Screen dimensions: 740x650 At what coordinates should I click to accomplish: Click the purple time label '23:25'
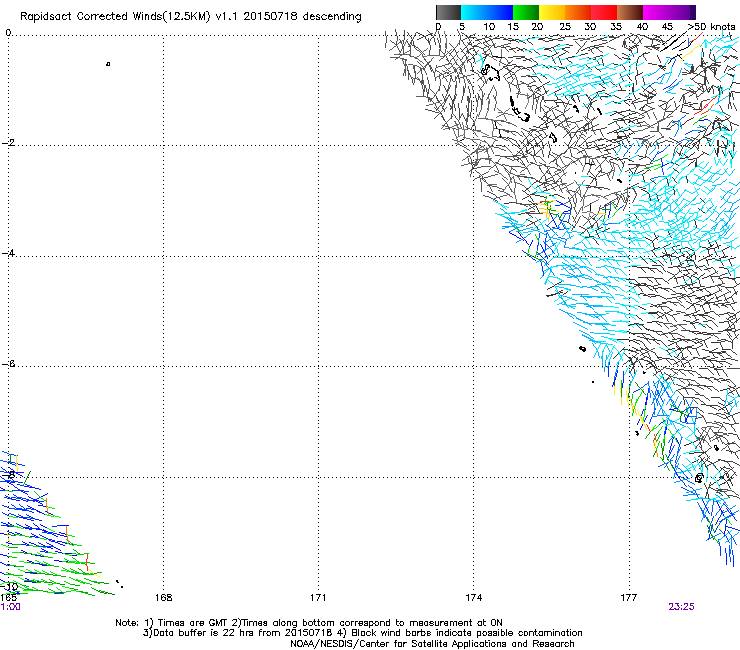point(681,607)
